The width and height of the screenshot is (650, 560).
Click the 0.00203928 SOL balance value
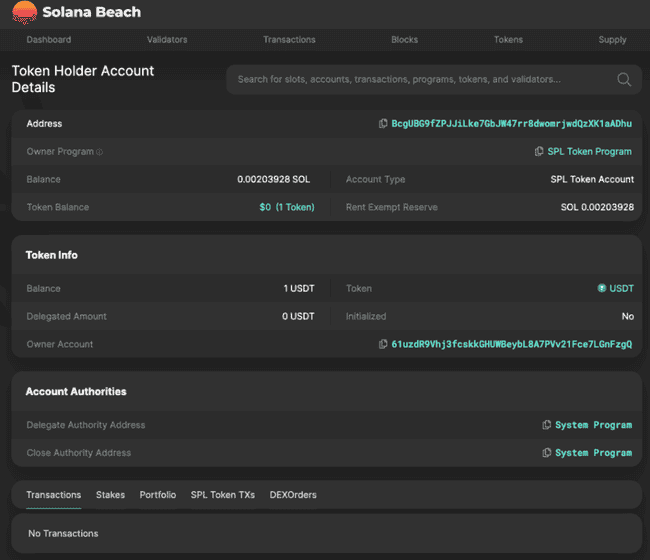[x=274, y=179]
